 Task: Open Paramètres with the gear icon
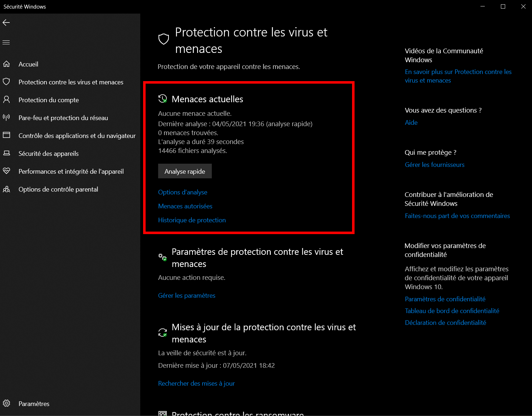6,403
